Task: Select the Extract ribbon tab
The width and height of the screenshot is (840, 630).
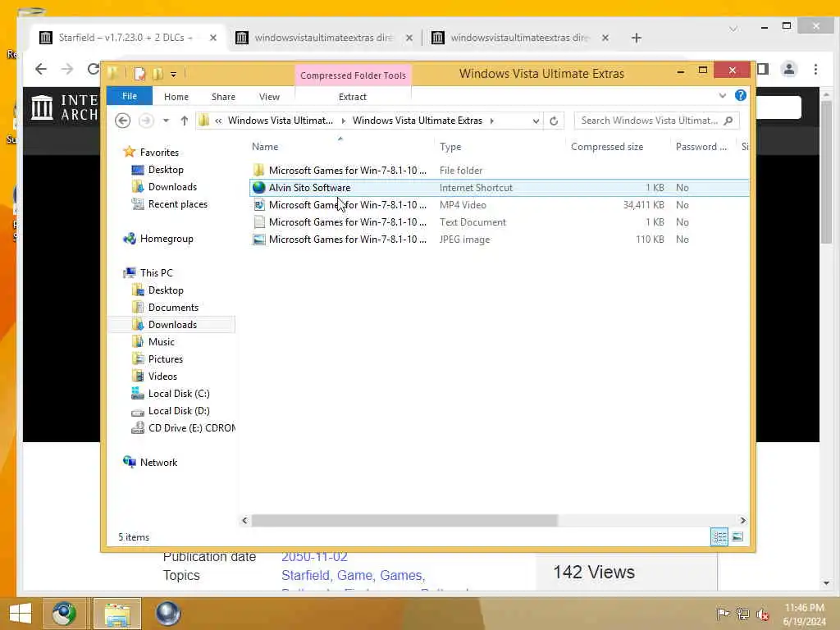Action: click(353, 97)
